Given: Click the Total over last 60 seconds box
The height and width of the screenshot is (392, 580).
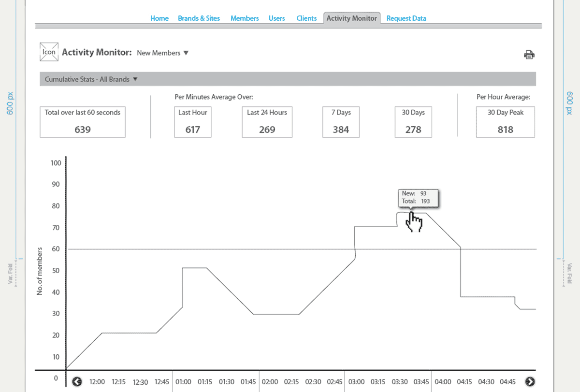Looking at the screenshot, I should (x=83, y=122).
